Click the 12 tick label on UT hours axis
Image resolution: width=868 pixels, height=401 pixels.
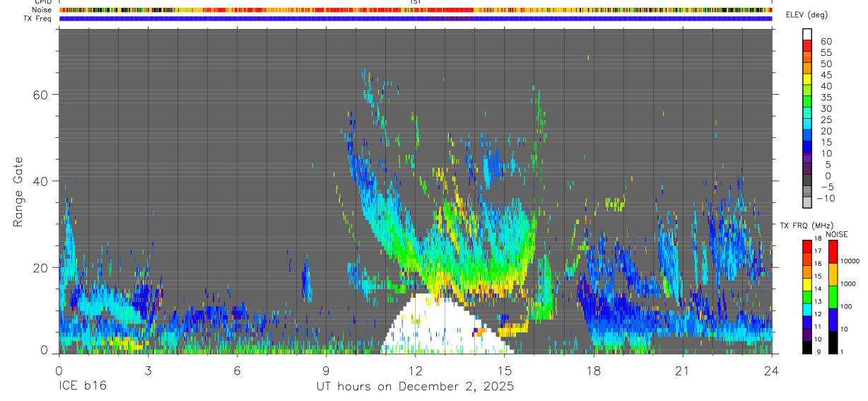click(415, 371)
